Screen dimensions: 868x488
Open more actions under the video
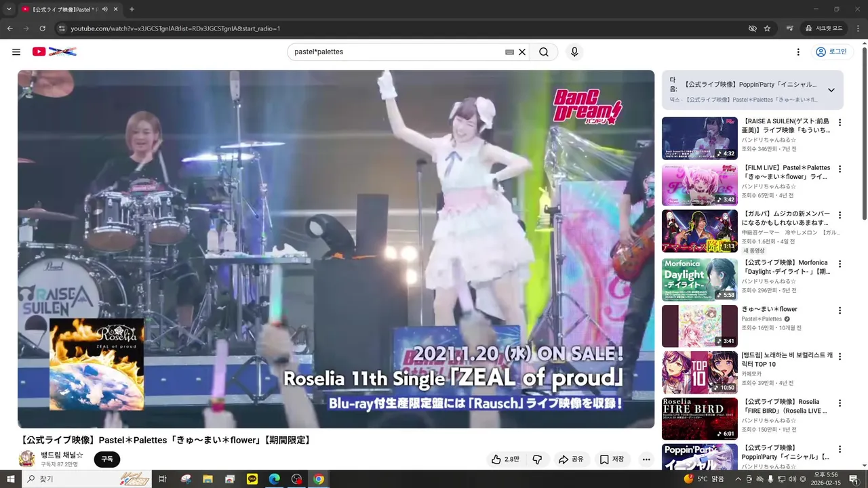[646, 460]
